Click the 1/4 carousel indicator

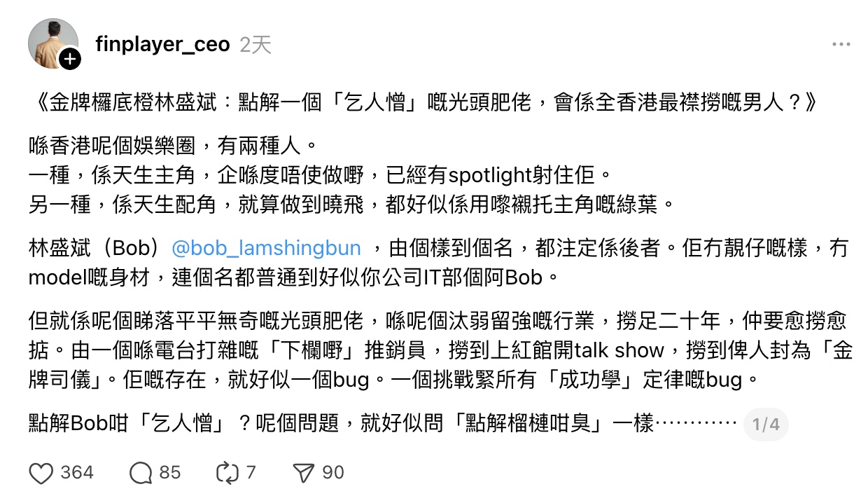point(766,425)
